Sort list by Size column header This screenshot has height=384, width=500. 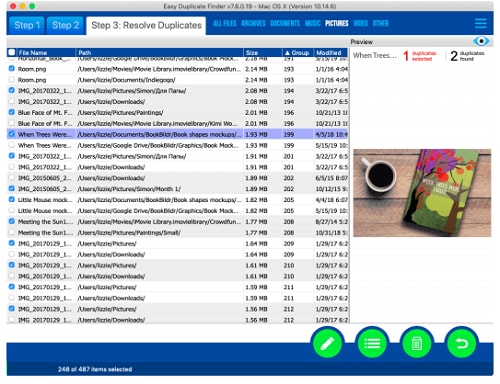(262, 53)
